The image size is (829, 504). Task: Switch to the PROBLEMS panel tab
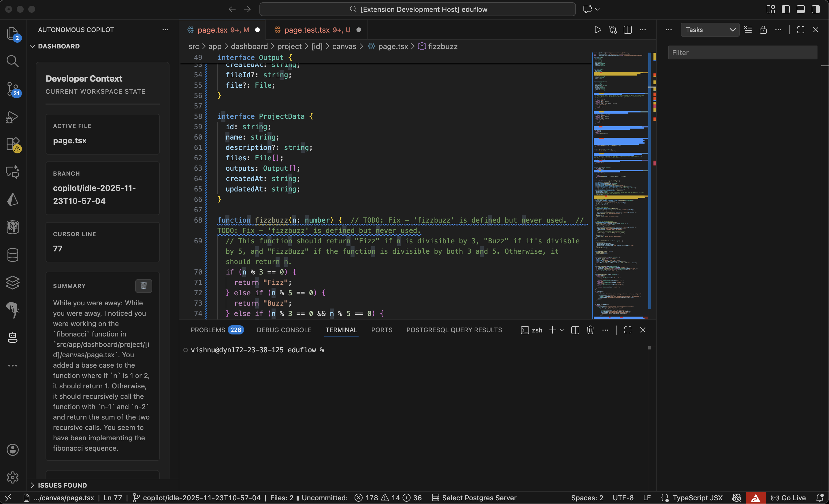pyautogui.click(x=208, y=330)
